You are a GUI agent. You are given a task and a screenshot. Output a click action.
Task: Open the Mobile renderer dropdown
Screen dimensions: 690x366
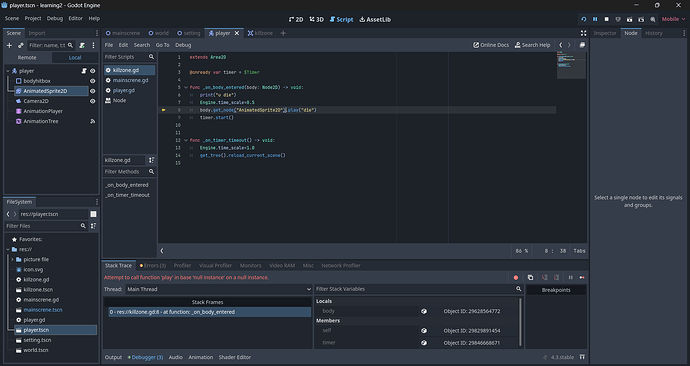coord(673,19)
